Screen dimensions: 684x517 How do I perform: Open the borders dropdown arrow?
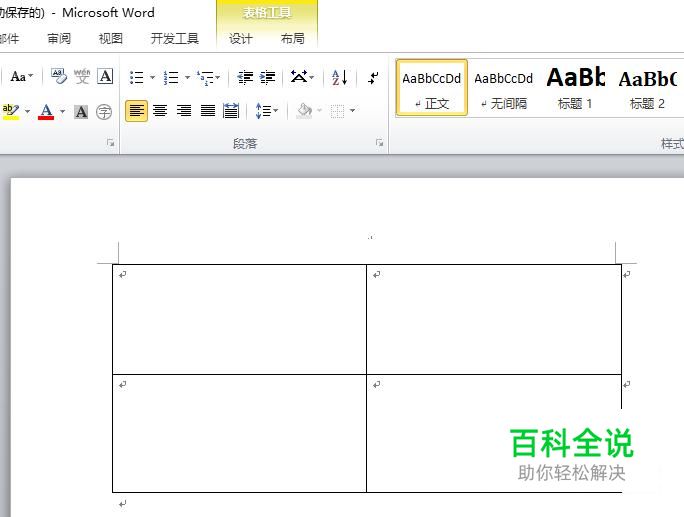352,111
